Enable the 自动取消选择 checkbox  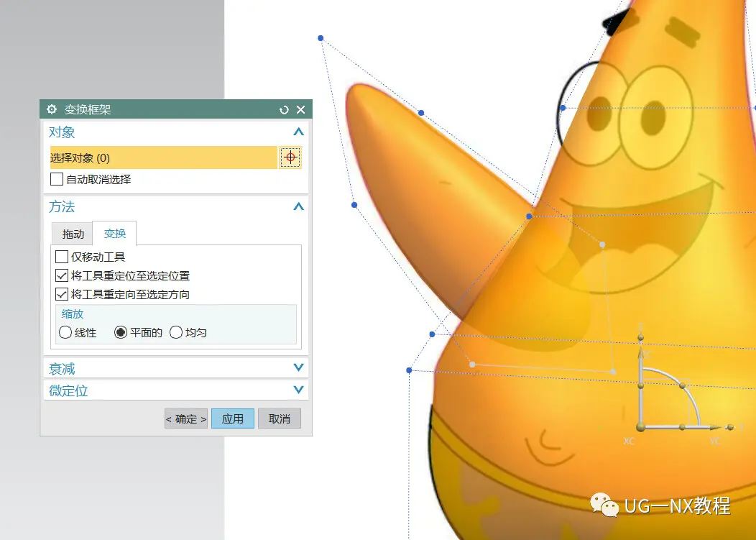(57, 180)
